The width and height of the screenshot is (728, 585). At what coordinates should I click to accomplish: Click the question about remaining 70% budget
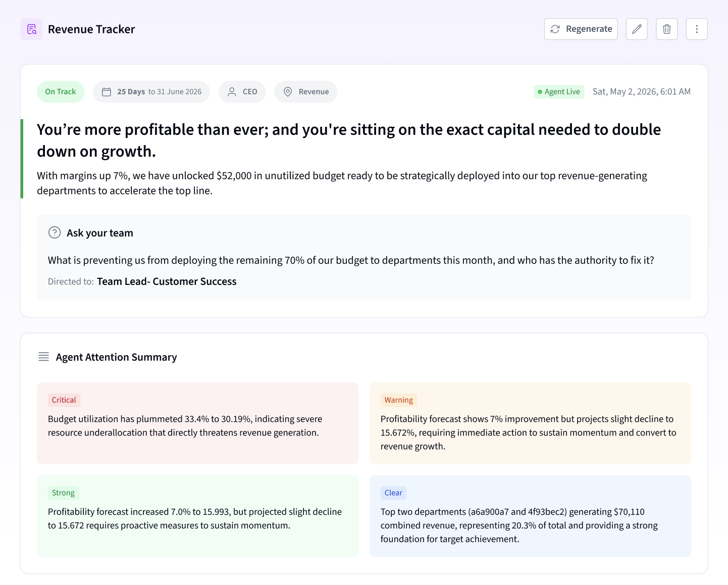[351, 260]
